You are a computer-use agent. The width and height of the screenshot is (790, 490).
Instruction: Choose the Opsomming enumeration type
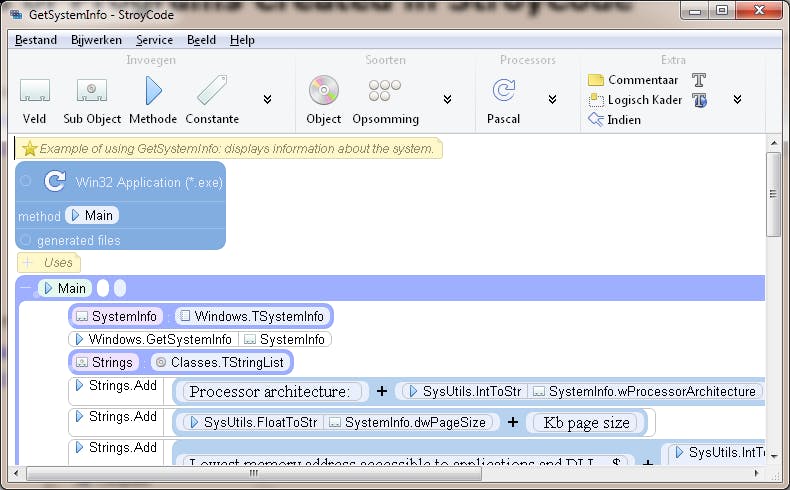pyautogui.click(x=385, y=99)
